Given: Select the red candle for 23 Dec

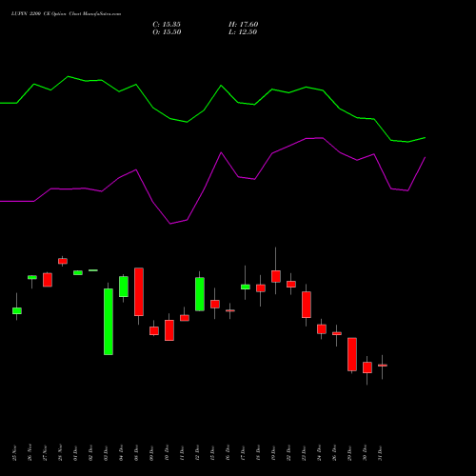Looking at the screenshot, I should (307, 305).
